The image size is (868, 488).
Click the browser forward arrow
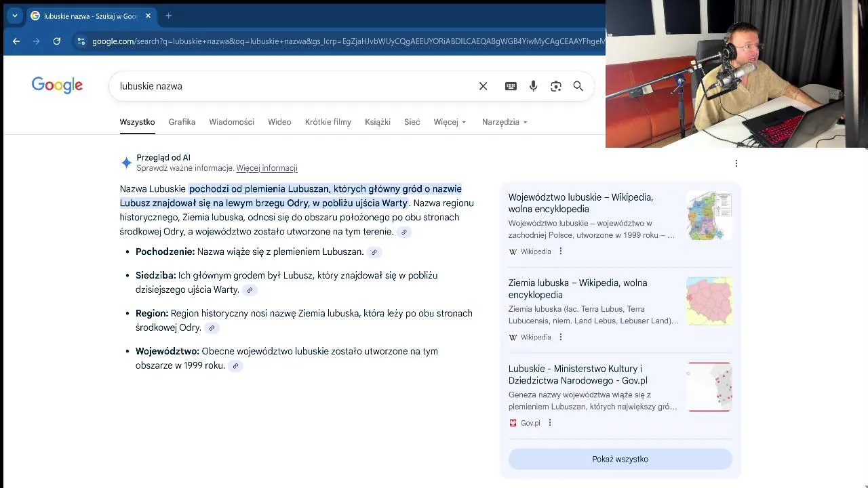point(37,41)
